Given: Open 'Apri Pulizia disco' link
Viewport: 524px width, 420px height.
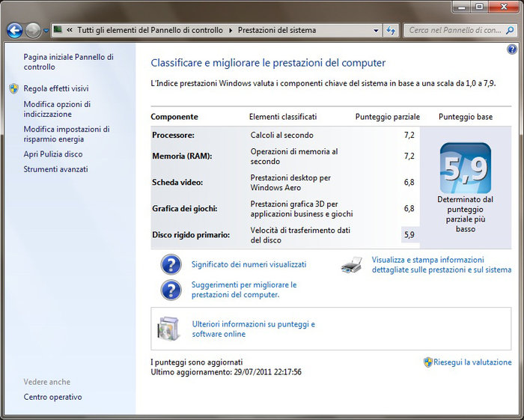Looking at the screenshot, I should pos(53,154).
